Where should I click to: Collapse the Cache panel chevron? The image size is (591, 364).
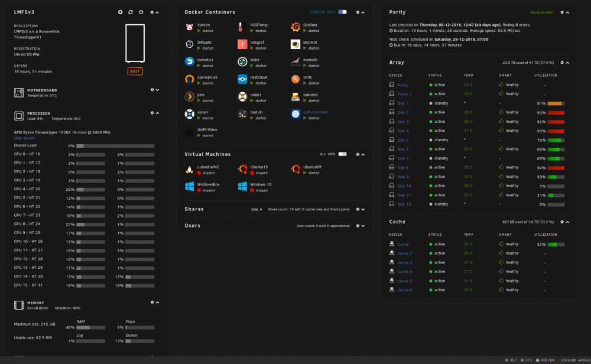[x=567, y=222]
